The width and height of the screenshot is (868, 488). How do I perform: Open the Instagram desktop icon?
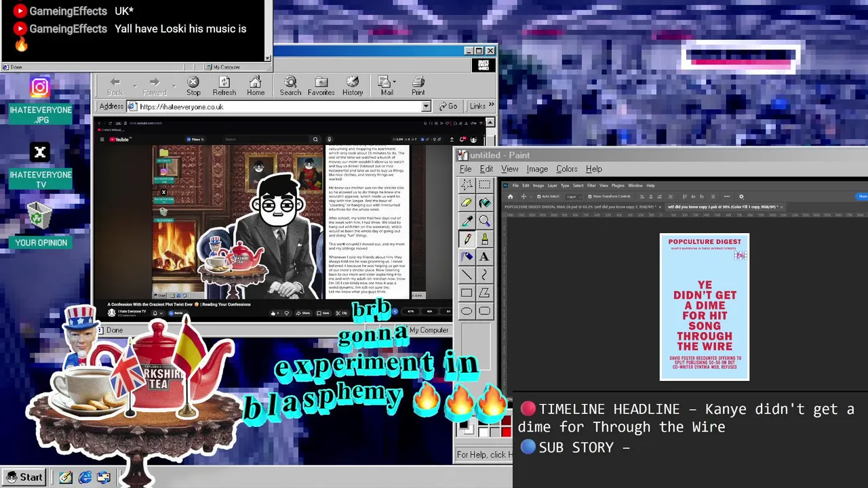39,87
